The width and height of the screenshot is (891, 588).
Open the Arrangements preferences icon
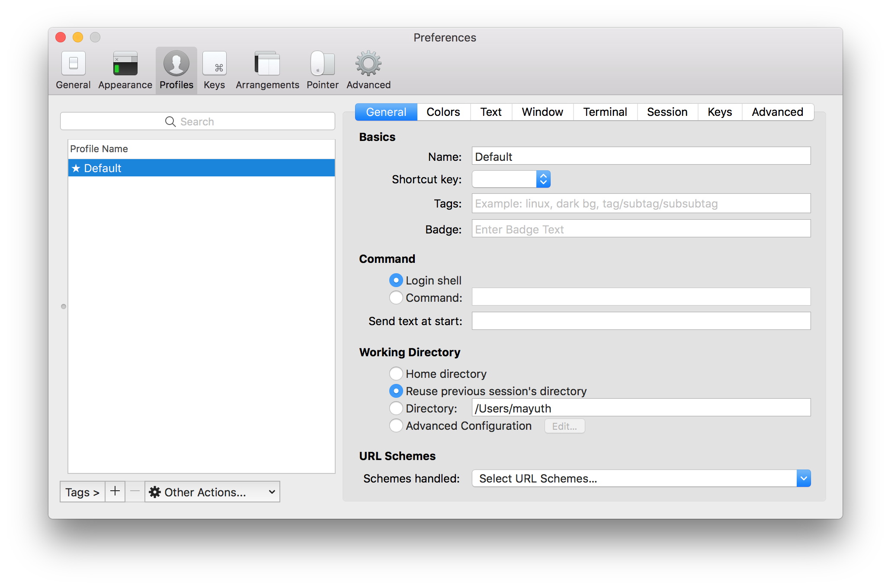(267, 64)
